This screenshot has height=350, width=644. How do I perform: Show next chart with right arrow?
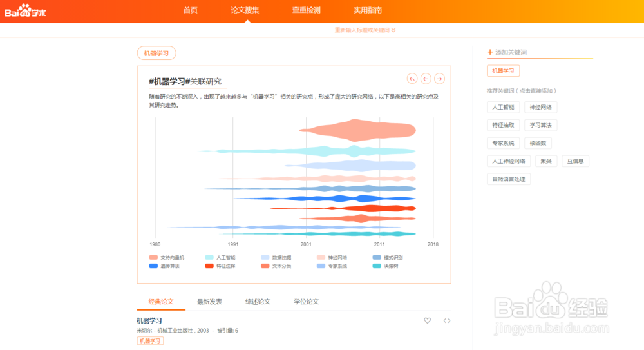click(x=439, y=79)
